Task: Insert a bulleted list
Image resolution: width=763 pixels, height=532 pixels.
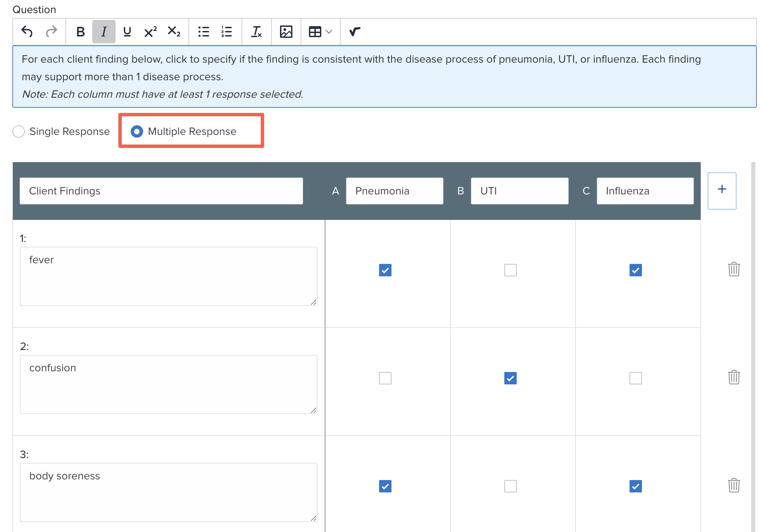Action: [204, 31]
